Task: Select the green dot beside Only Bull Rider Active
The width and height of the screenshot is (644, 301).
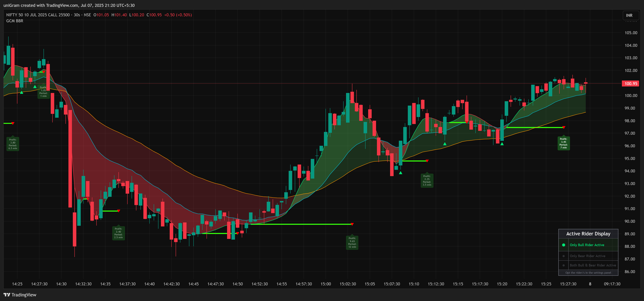Action: pyautogui.click(x=563, y=245)
